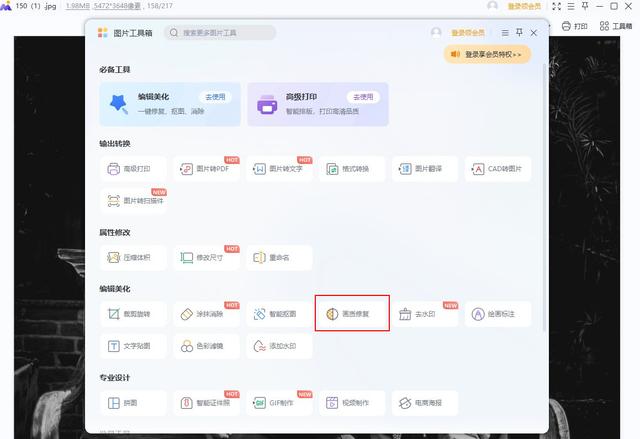
Task: Click the 150 (1).jpg file name
Action: [x=36, y=6]
